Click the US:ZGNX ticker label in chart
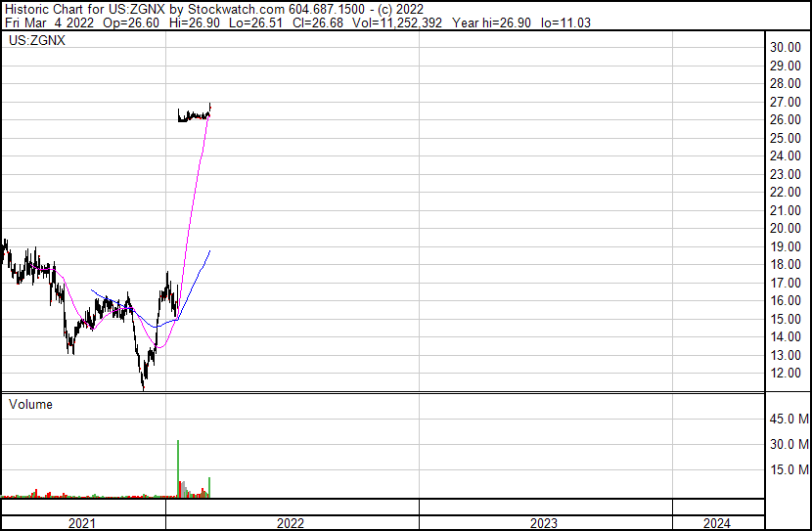 point(37,40)
